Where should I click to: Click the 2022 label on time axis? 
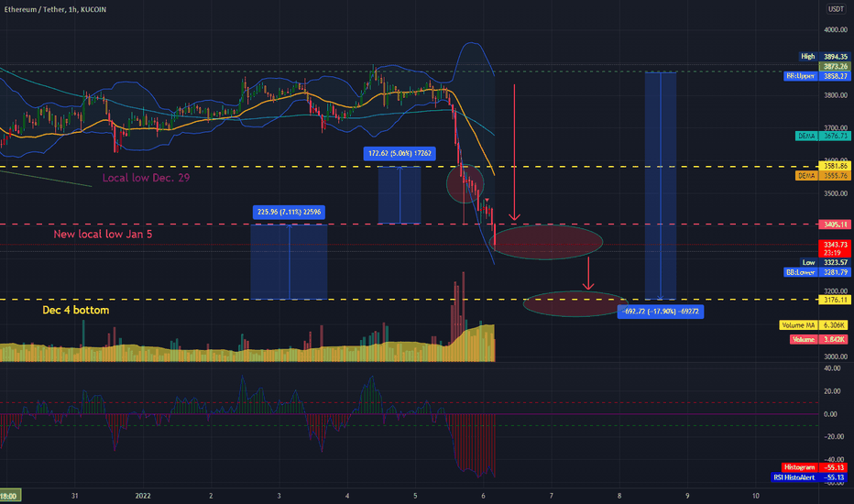tap(143, 496)
